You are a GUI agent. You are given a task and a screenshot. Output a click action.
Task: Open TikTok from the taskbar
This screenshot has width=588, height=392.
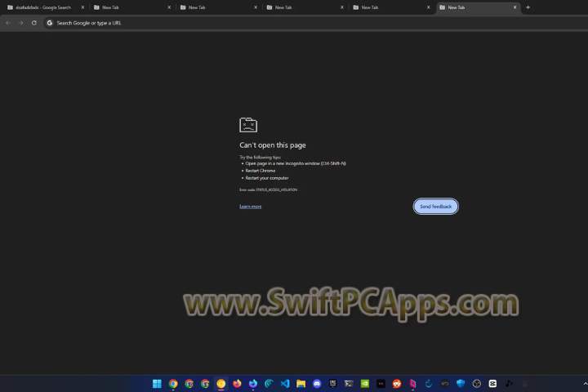509,383
